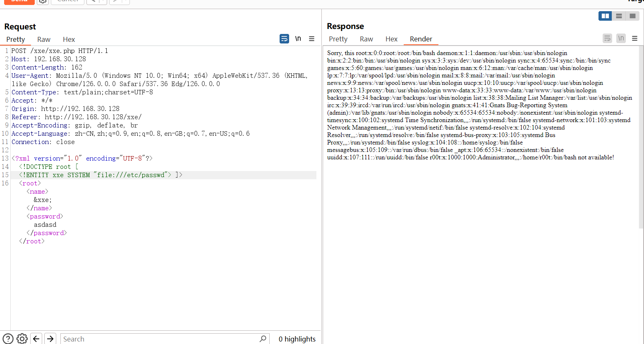The width and height of the screenshot is (644, 344).
Task: Open the Response panel hamburger menu
Action: [x=634, y=38]
